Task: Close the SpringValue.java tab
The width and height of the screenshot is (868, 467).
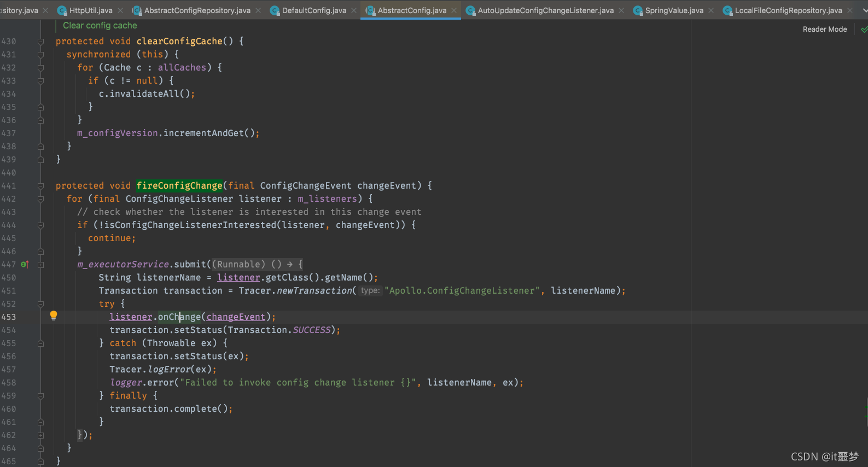Action: (x=711, y=10)
